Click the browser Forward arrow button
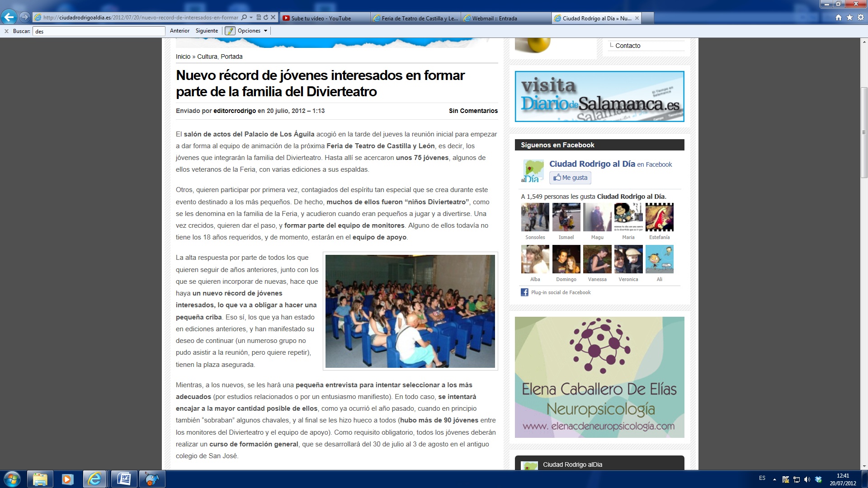868x488 pixels. click(25, 17)
